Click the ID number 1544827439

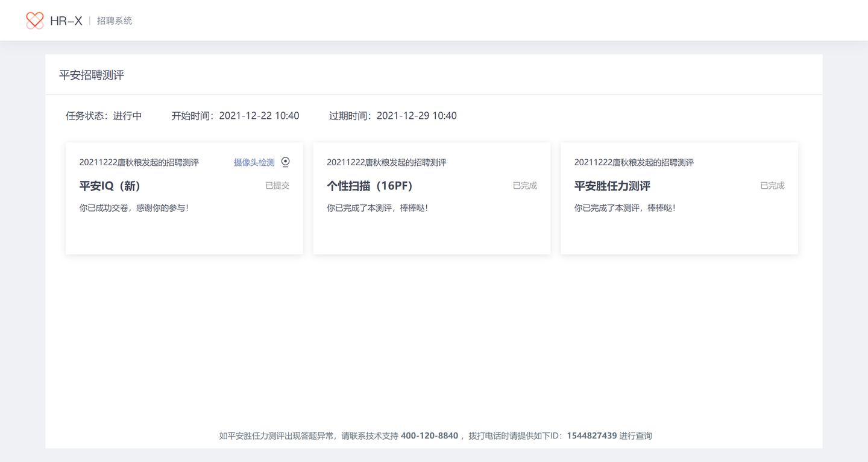[592, 435]
